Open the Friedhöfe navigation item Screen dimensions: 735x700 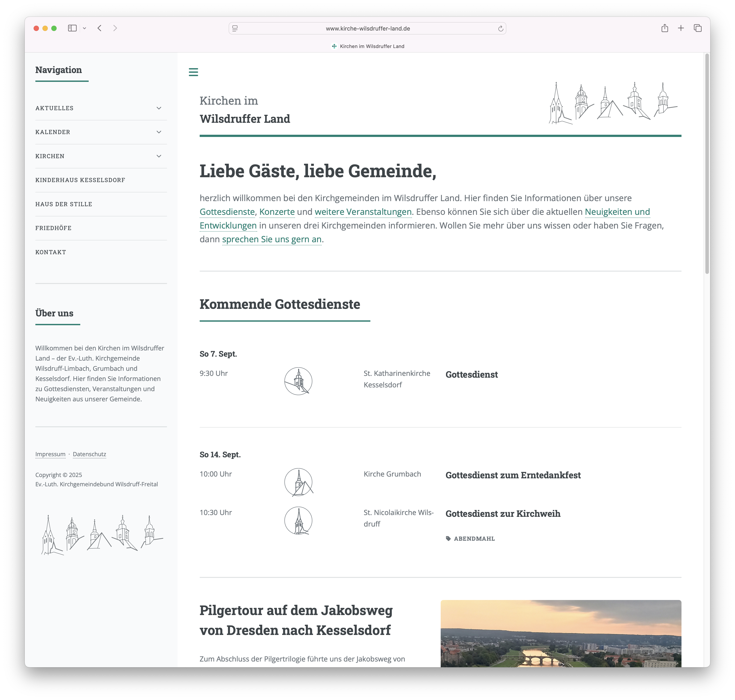(x=53, y=228)
